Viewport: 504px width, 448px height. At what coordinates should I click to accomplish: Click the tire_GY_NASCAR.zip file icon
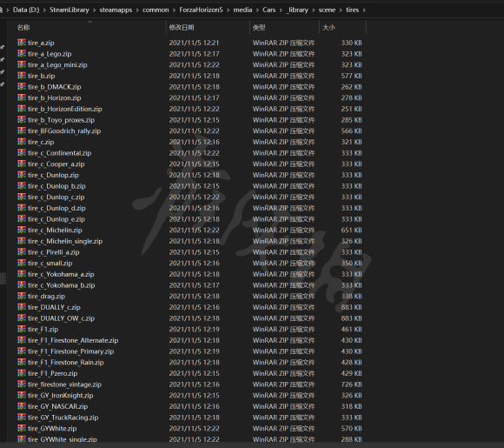click(22, 406)
